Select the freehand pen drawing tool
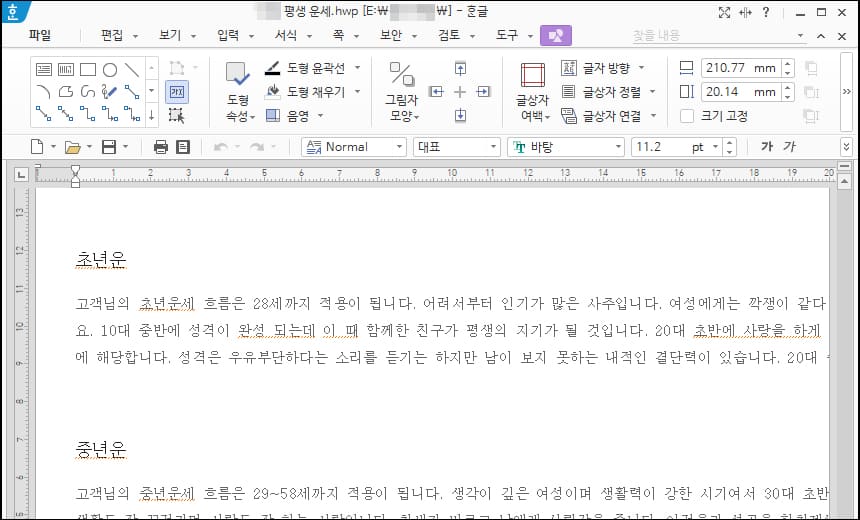The image size is (860, 520). (110, 92)
